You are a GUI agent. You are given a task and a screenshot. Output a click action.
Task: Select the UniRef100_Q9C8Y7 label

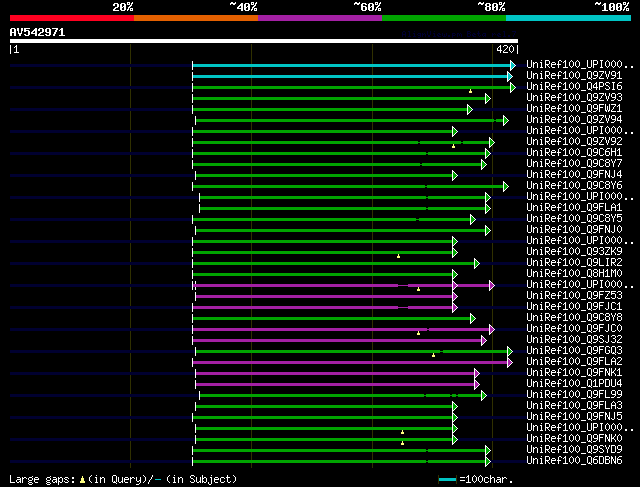(x=574, y=163)
